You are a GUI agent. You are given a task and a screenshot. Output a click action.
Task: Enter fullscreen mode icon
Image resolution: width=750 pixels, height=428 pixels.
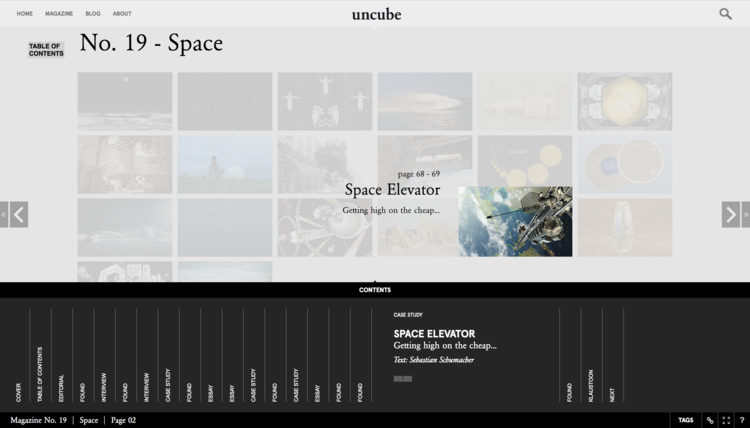pyautogui.click(x=726, y=420)
